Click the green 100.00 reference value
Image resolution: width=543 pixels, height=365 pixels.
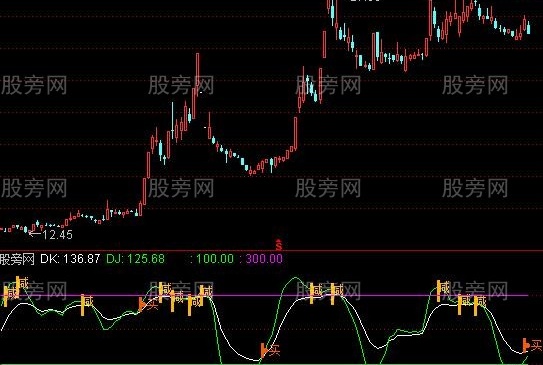point(215,259)
